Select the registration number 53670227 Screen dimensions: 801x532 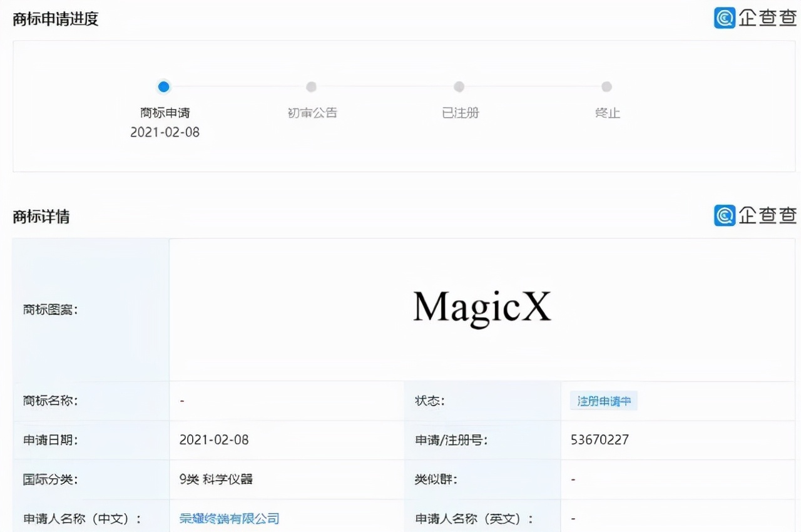pos(599,440)
